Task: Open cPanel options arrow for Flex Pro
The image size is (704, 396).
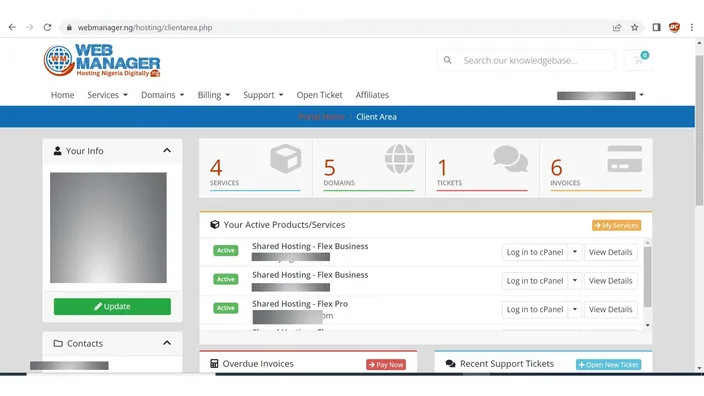Action: (x=575, y=309)
